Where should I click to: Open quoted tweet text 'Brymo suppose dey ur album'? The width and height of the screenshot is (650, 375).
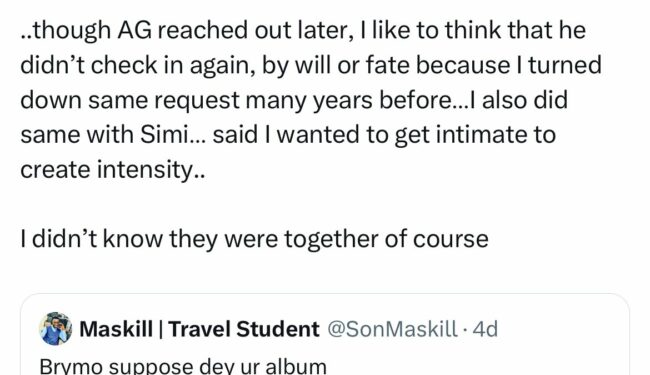click(183, 366)
